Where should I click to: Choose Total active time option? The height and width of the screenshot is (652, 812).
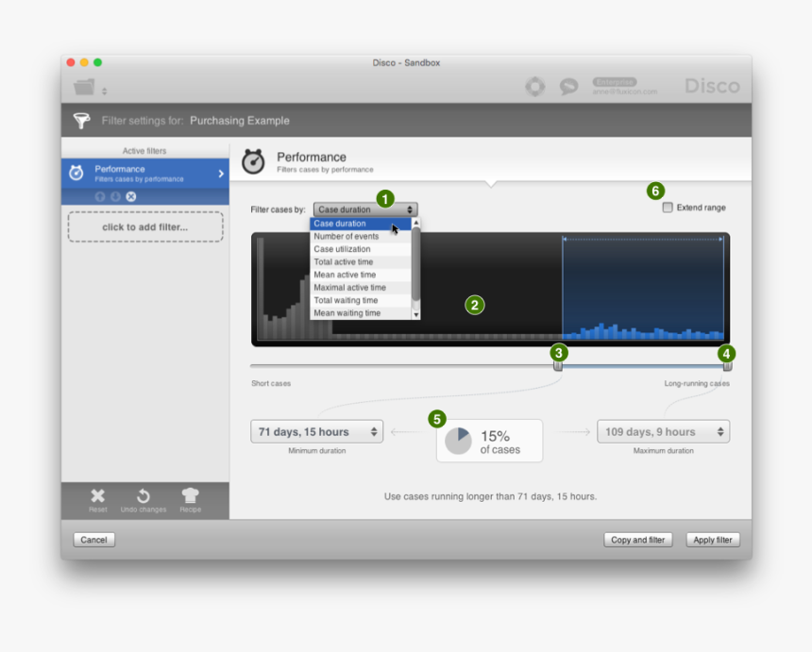point(361,261)
